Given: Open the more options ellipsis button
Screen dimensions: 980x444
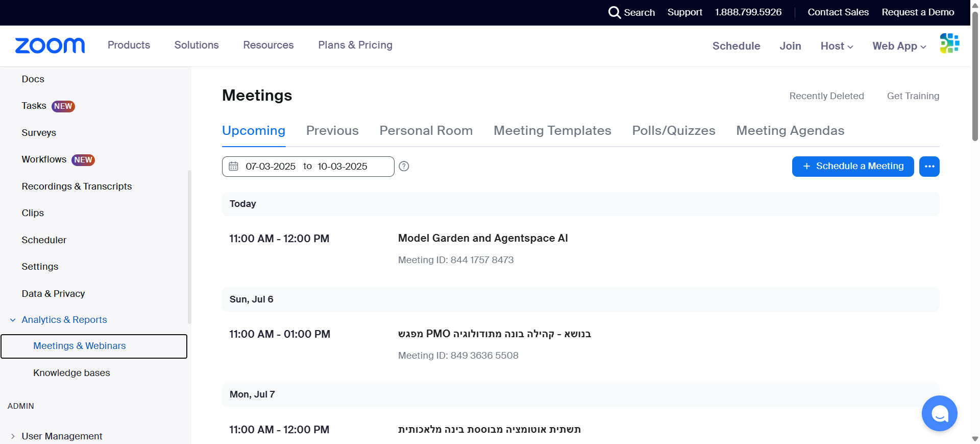Looking at the screenshot, I should (x=929, y=167).
